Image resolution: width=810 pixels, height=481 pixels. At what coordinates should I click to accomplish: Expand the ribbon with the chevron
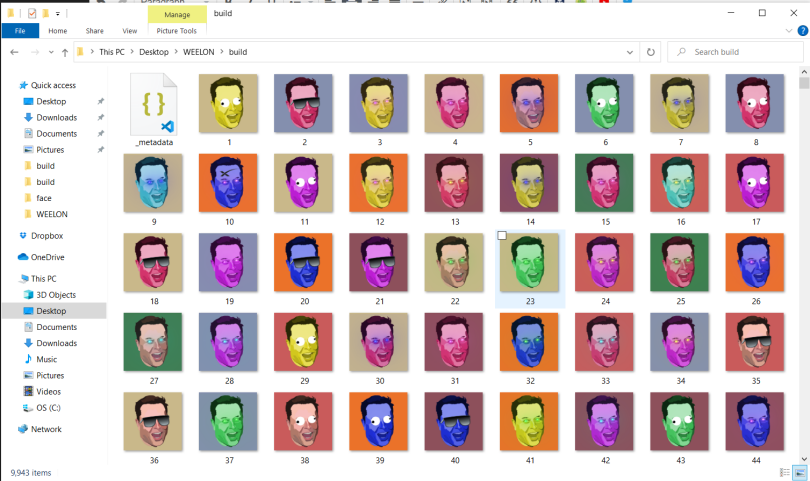pyautogui.click(x=789, y=30)
